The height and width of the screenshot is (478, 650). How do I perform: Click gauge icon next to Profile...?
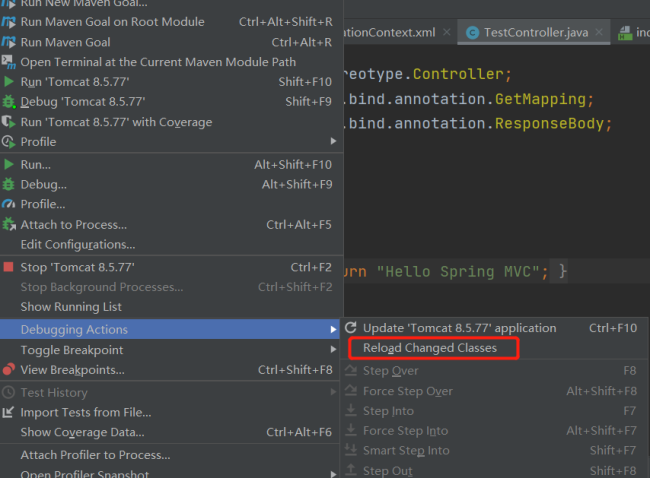tap(9, 204)
